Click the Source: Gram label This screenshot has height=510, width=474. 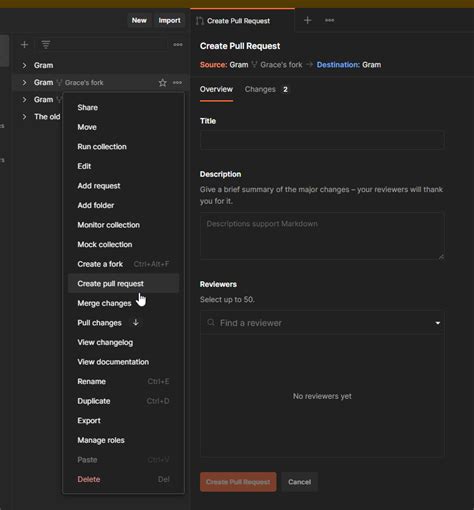coord(224,65)
